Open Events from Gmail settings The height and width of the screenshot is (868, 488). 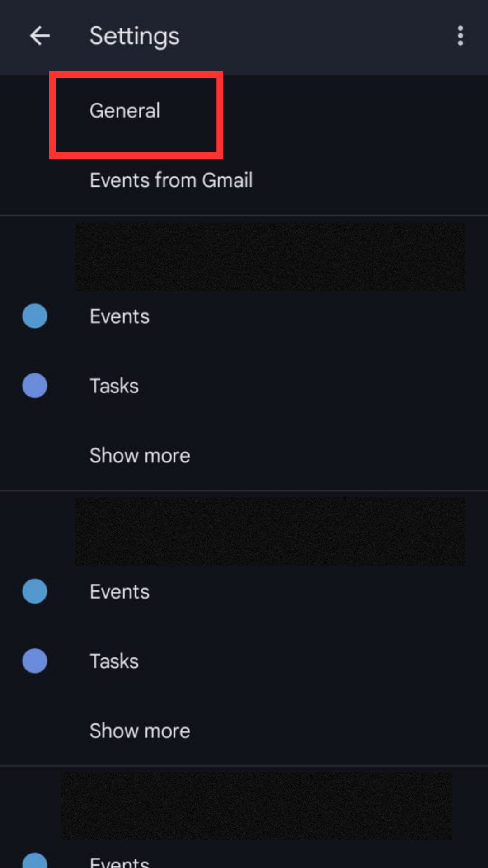point(171,180)
